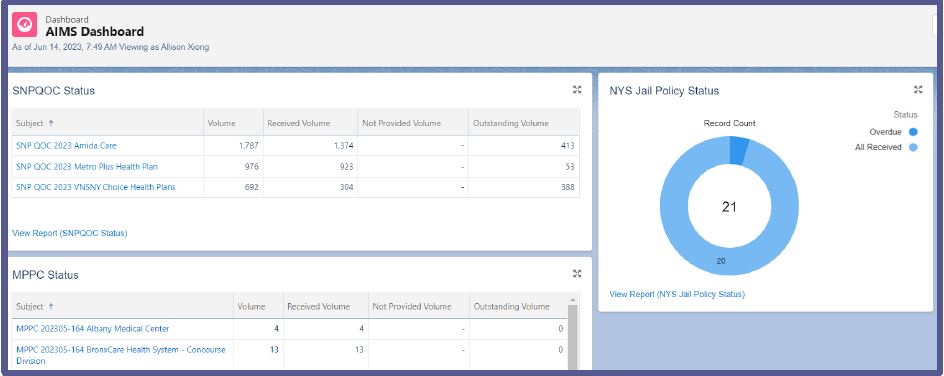Click the As of Jun 14, 2023 timestamp text
Screen dimensions: 944x376
pyautogui.click(x=111, y=46)
